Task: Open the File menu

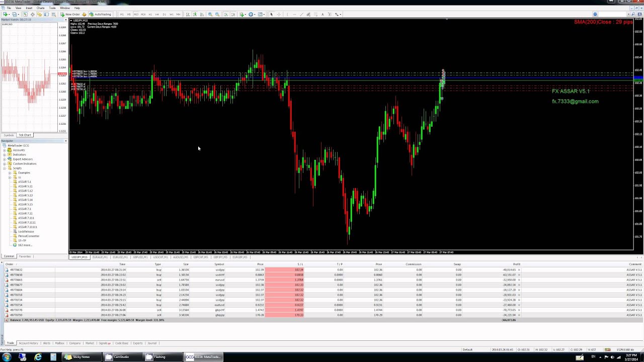Action: pyautogui.click(x=9, y=8)
